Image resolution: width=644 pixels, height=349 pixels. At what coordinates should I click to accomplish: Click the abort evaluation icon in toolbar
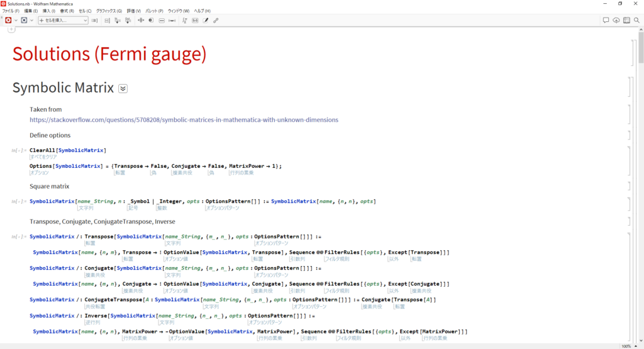coord(24,20)
